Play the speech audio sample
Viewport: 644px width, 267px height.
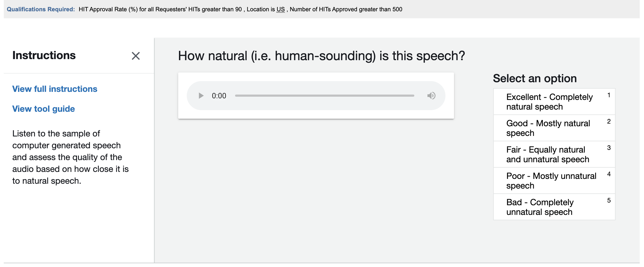tap(201, 96)
